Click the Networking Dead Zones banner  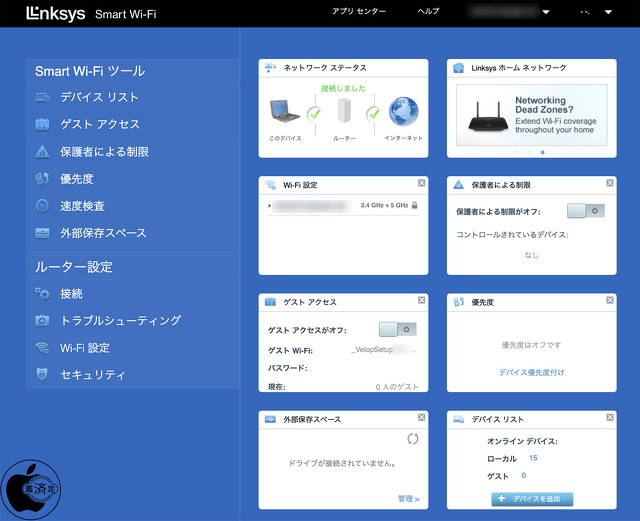(532, 115)
